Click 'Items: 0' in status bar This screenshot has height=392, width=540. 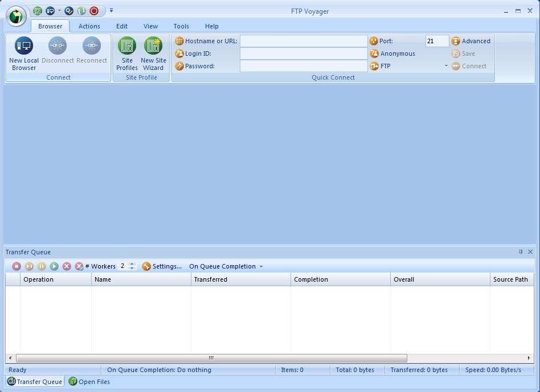pos(292,370)
